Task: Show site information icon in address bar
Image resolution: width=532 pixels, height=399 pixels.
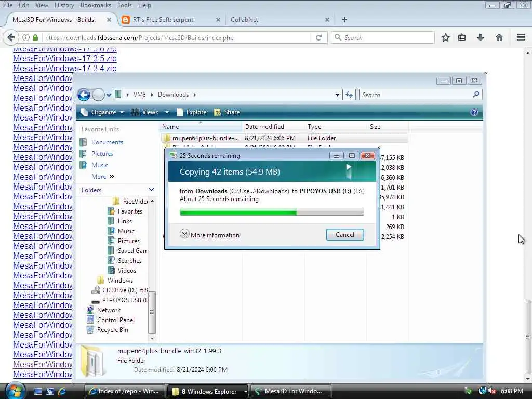Action: click(26, 37)
